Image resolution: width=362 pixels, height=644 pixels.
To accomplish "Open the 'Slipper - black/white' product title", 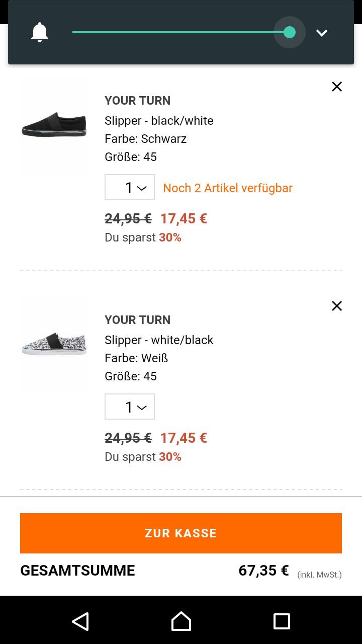I will tap(159, 121).
